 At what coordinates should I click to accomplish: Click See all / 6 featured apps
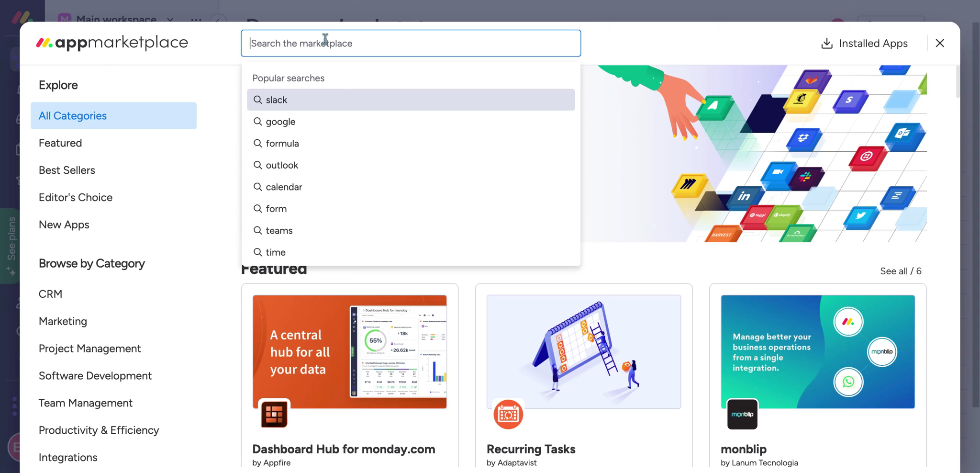pyautogui.click(x=901, y=271)
